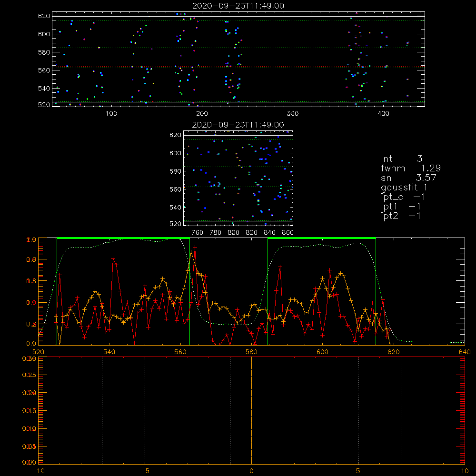
Task: Click y-axis label 580 on middle plot
Action: [175, 171]
